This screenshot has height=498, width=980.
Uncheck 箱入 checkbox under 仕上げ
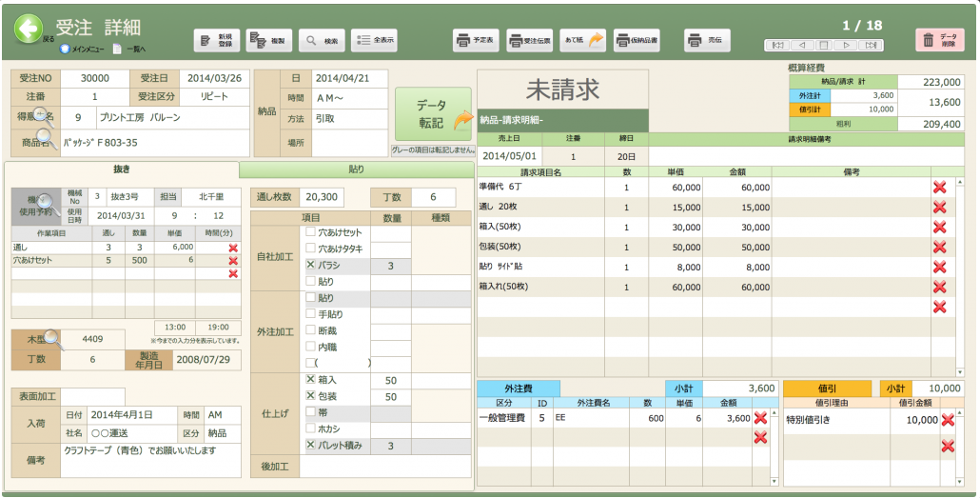[310, 379]
